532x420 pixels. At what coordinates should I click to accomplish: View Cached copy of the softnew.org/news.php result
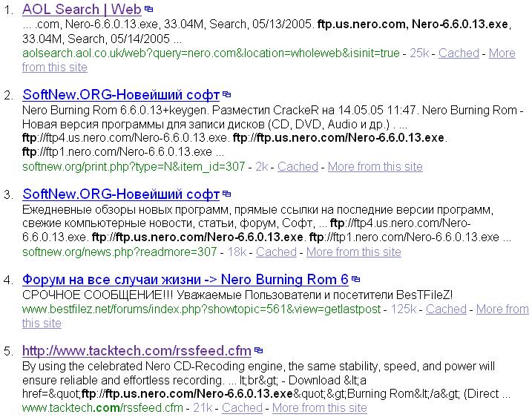click(276, 252)
